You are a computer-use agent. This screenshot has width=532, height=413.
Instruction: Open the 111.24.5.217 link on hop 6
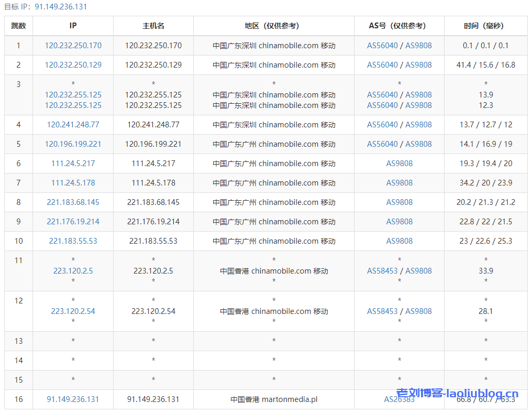pos(73,163)
